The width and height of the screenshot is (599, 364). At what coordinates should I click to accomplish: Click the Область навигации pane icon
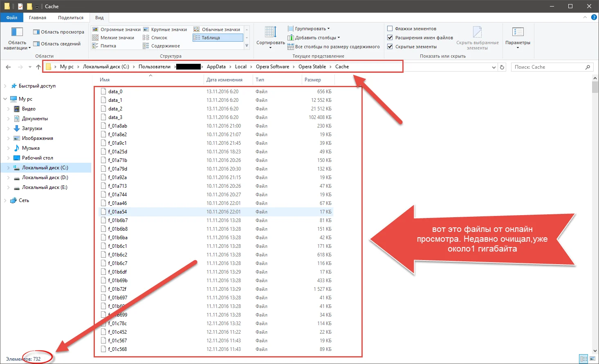pyautogui.click(x=17, y=33)
